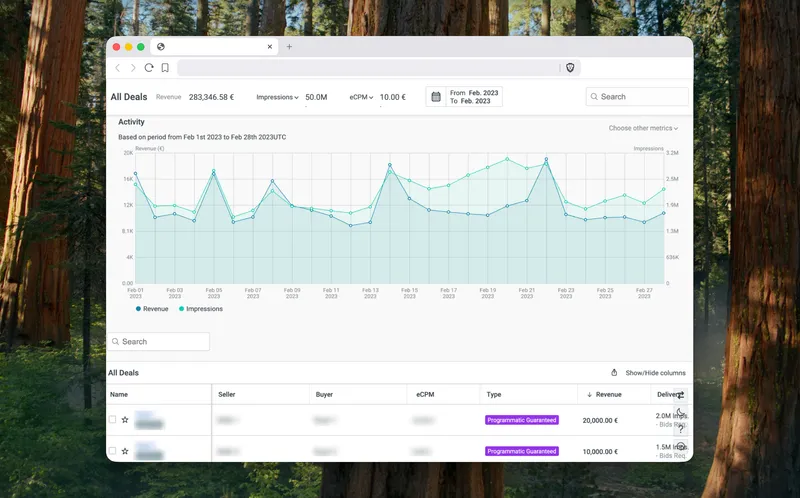Check the box for the 20,000.00 € deal
This screenshot has height=498, width=800.
(113, 419)
